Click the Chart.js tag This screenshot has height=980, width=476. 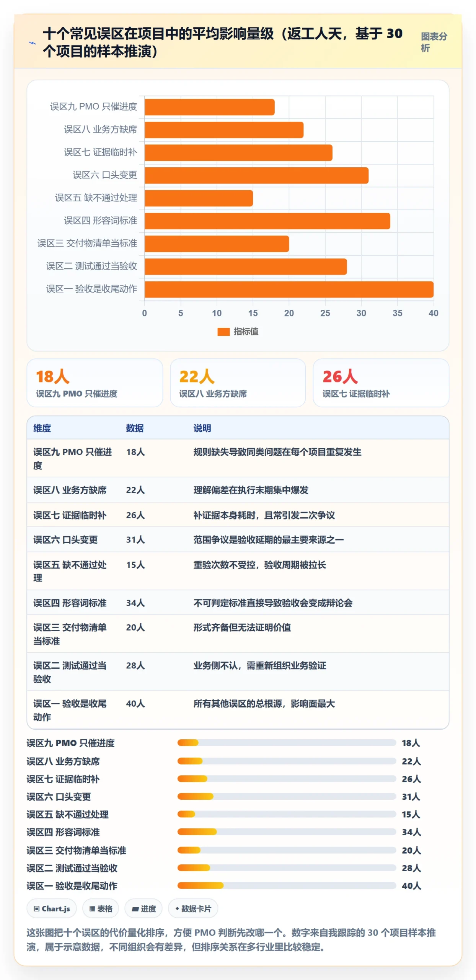click(x=52, y=908)
